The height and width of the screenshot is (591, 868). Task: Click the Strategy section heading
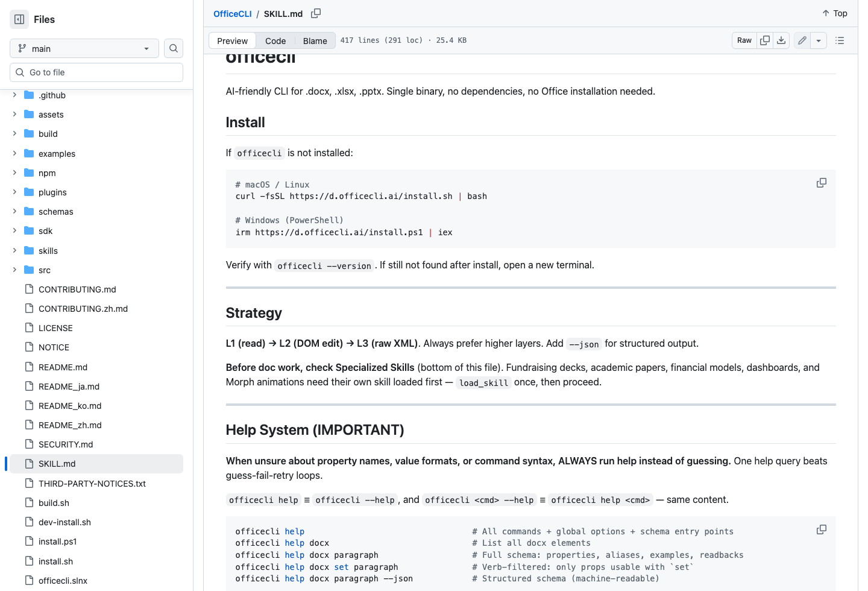(254, 313)
